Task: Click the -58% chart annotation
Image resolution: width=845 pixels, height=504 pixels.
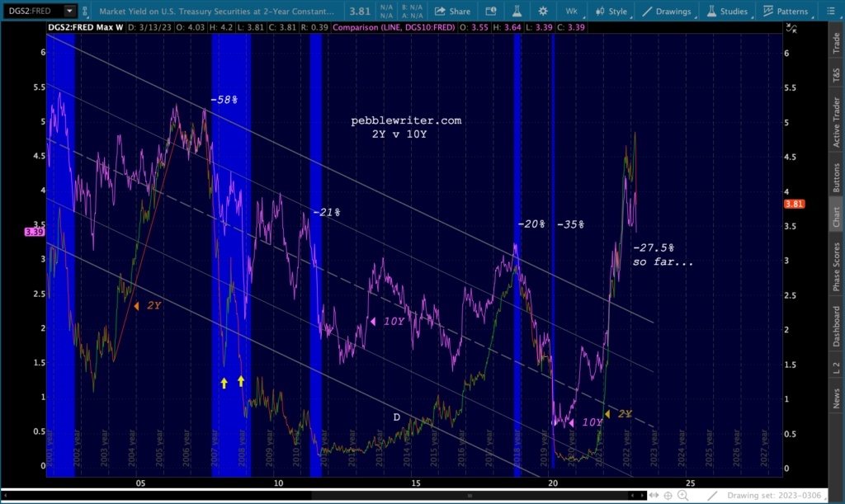Action: pyautogui.click(x=224, y=100)
